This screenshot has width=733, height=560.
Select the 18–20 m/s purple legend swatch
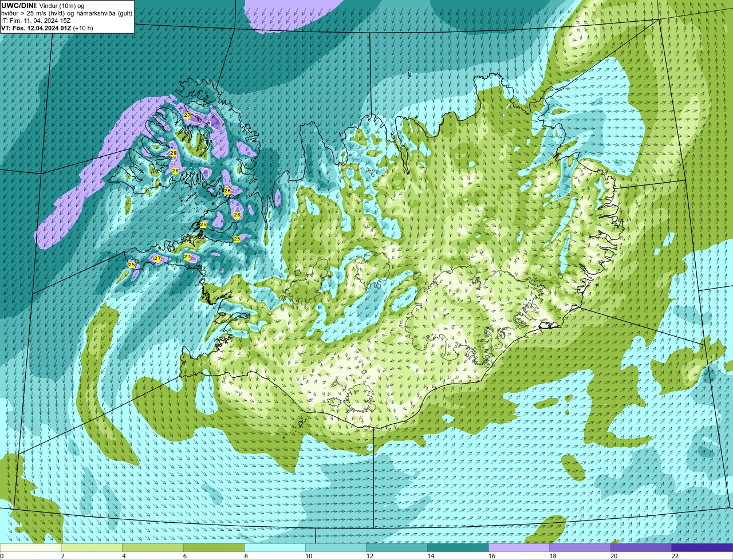pos(580,547)
